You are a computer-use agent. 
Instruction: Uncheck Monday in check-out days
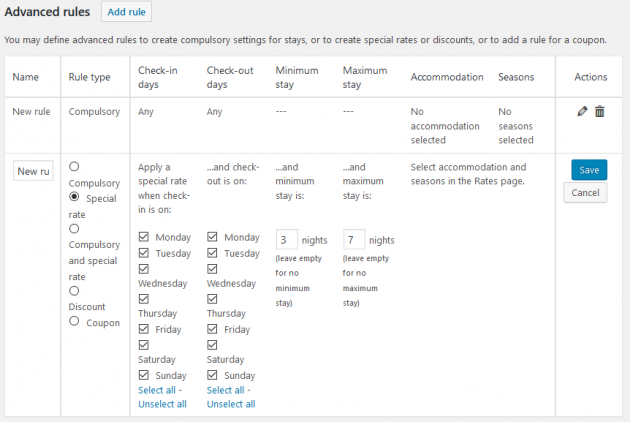click(213, 237)
